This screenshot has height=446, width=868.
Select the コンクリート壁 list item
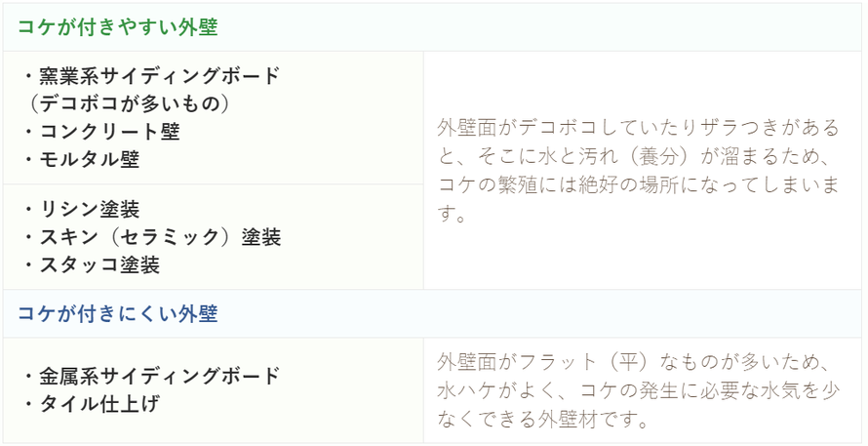102,132
